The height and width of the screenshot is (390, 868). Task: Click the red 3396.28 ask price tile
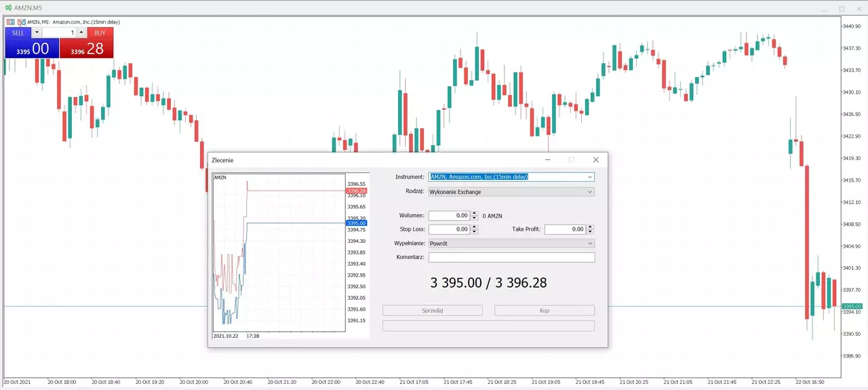tap(87, 48)
